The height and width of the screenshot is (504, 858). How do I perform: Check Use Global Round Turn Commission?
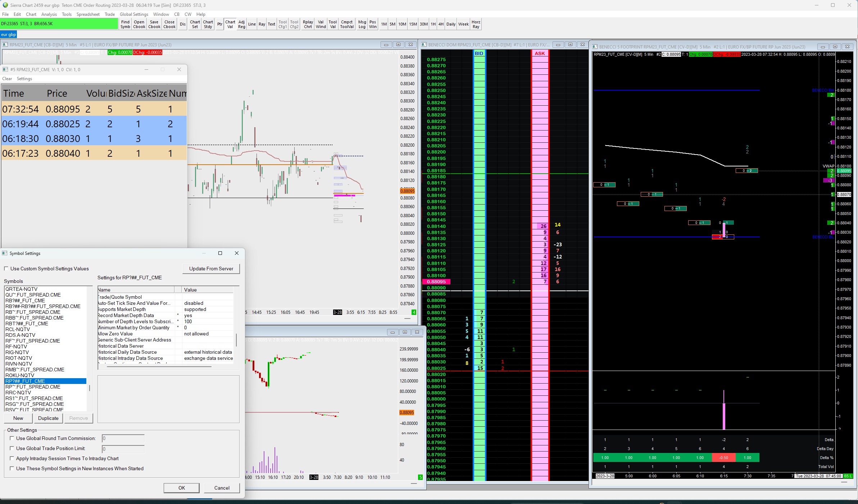pyautogui.click(x=12, y=438)
